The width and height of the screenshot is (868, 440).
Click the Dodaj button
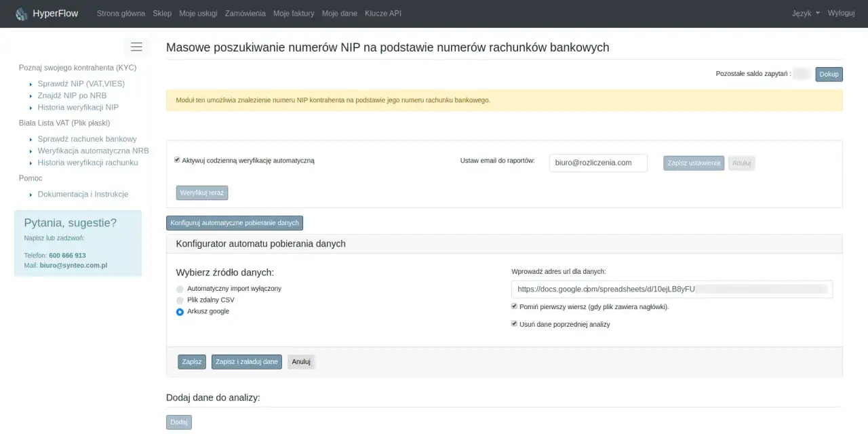[x=179, y=422]
